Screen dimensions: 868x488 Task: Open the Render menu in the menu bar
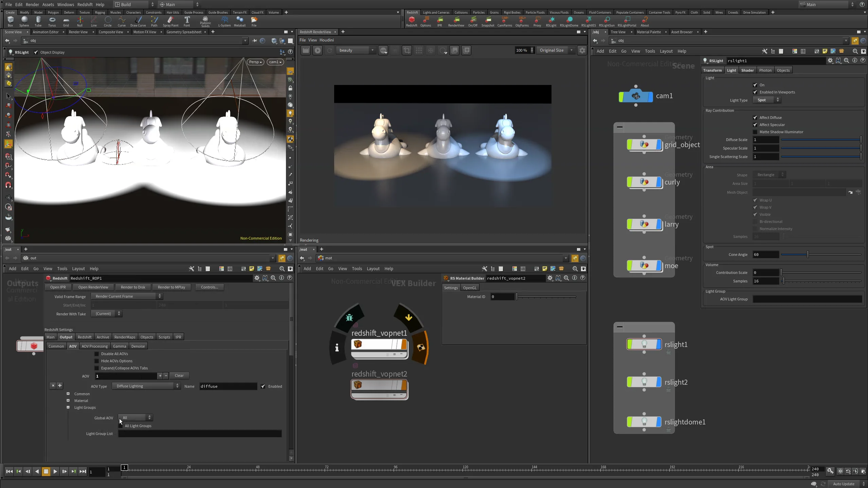tap(33, 4)
